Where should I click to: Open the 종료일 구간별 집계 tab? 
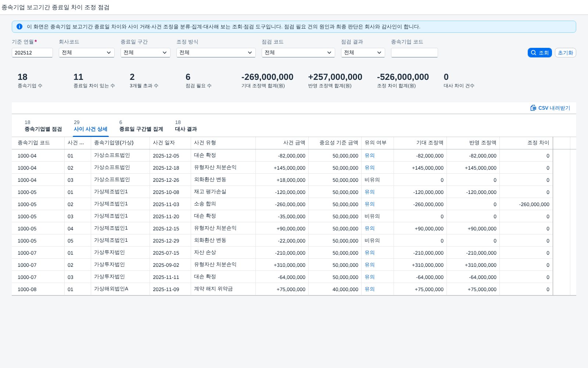pos(141,126)
